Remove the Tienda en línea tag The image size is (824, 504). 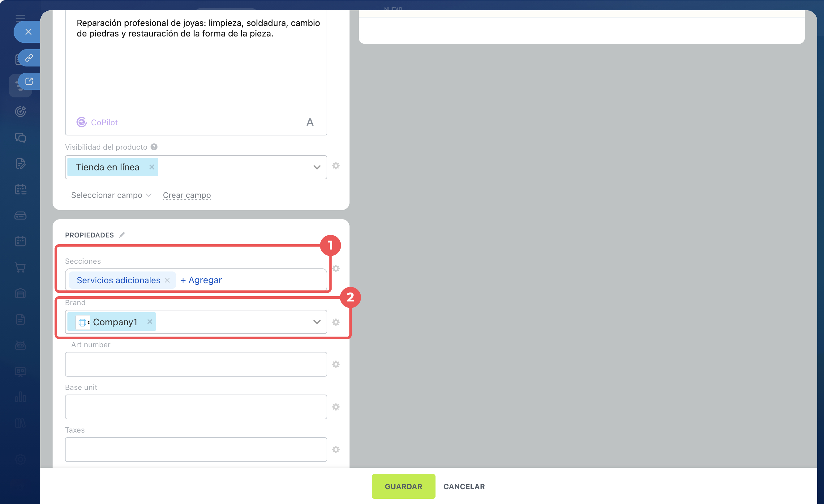click(x=152, y=167)
